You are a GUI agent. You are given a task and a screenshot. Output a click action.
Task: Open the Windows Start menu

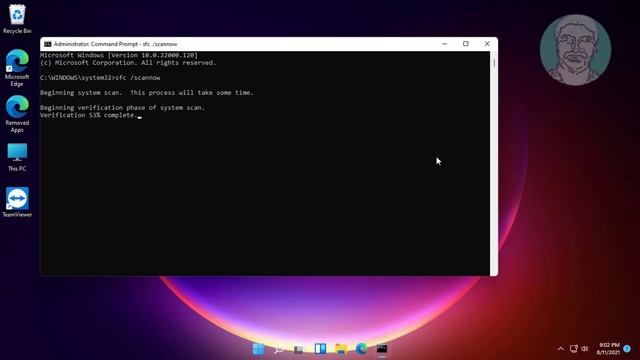tap(258, 349)
